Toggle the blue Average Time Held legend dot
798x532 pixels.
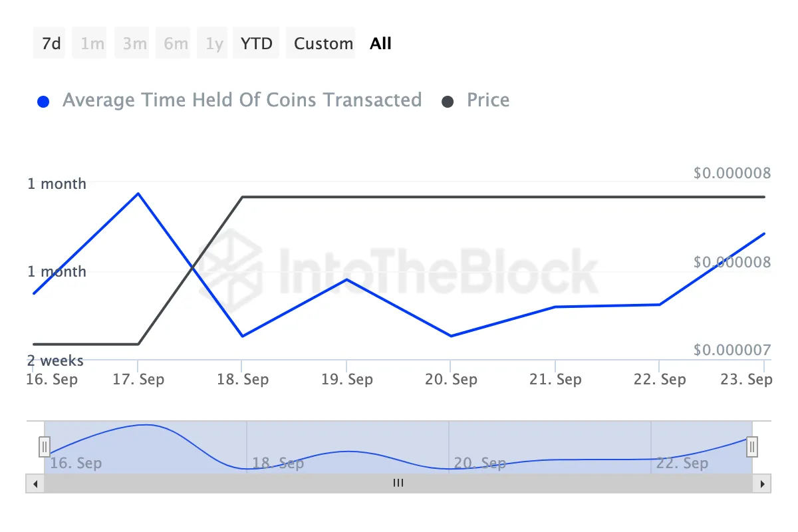pyautogui.click(x=44, y=102)
